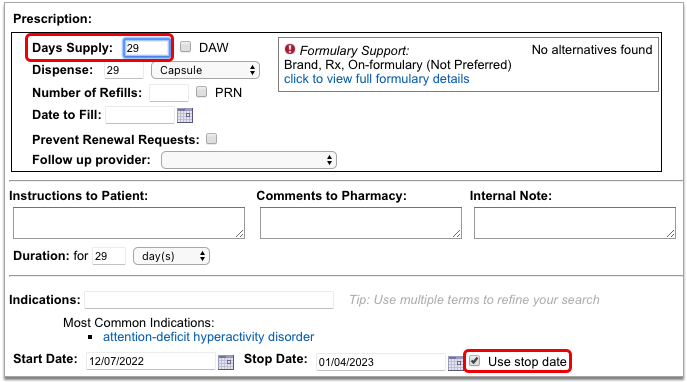This screenshot has height=382, width=687.
Task: Click the Indications search field
Action: [x=209, y=300]
